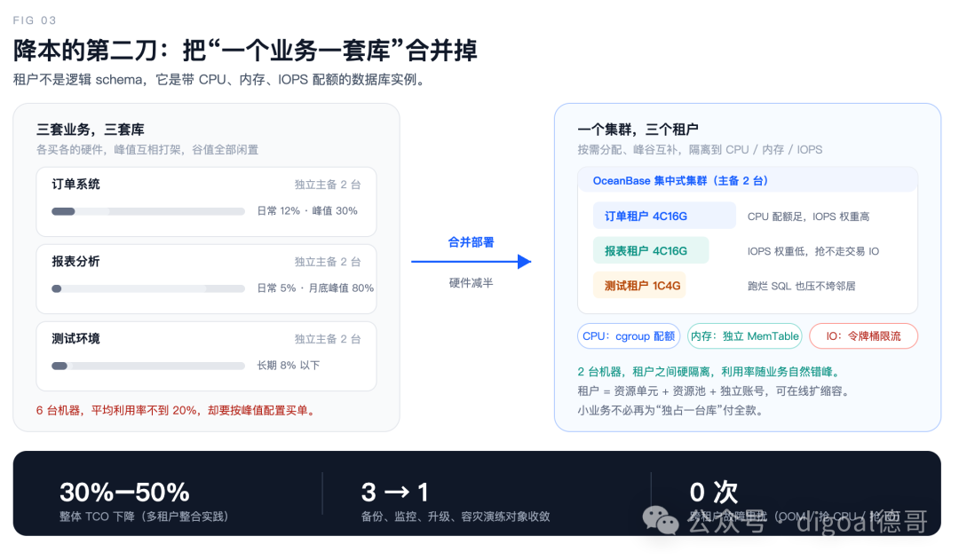959x560 pixels.
Task: Select the 报表分析 card title
Action: 75,261
